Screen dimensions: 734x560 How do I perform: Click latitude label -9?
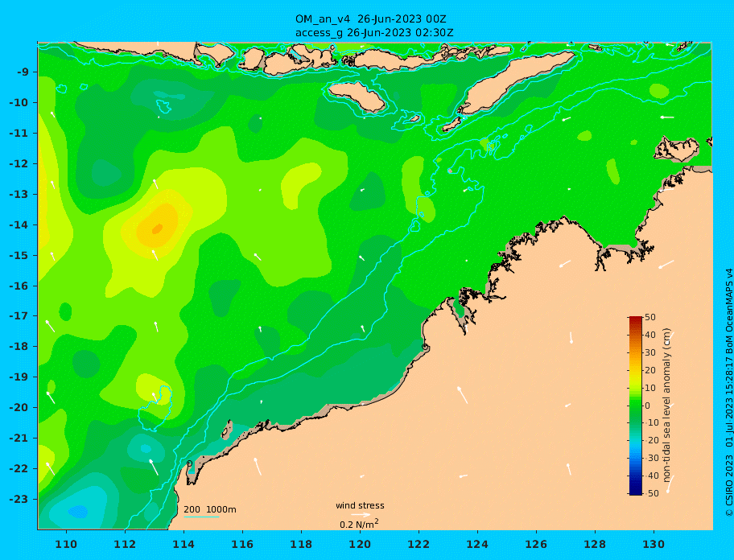point(23,72)
